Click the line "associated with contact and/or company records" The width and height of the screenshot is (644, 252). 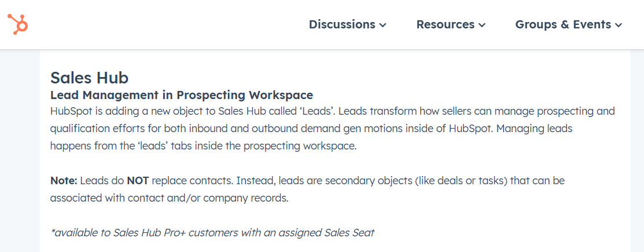tap(169, 198)
